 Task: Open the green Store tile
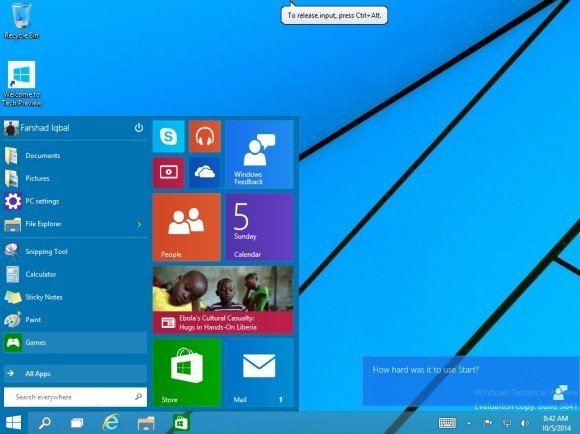coord(187,373)
